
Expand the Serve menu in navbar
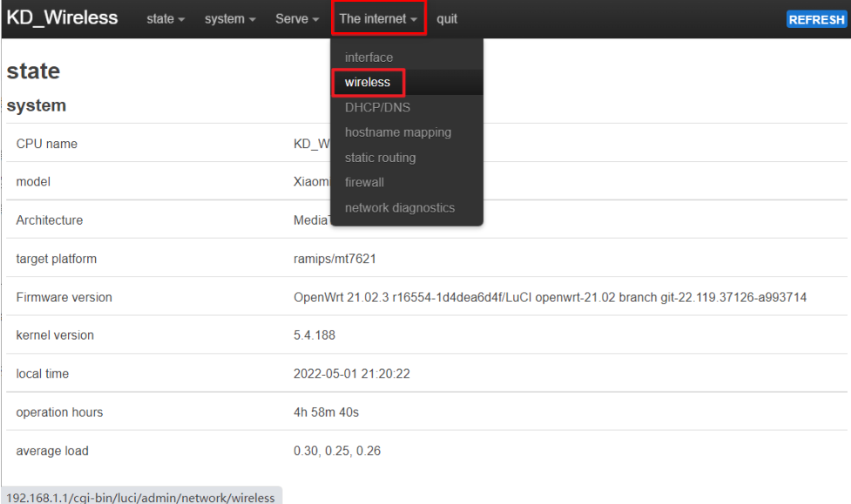[296, 19]
